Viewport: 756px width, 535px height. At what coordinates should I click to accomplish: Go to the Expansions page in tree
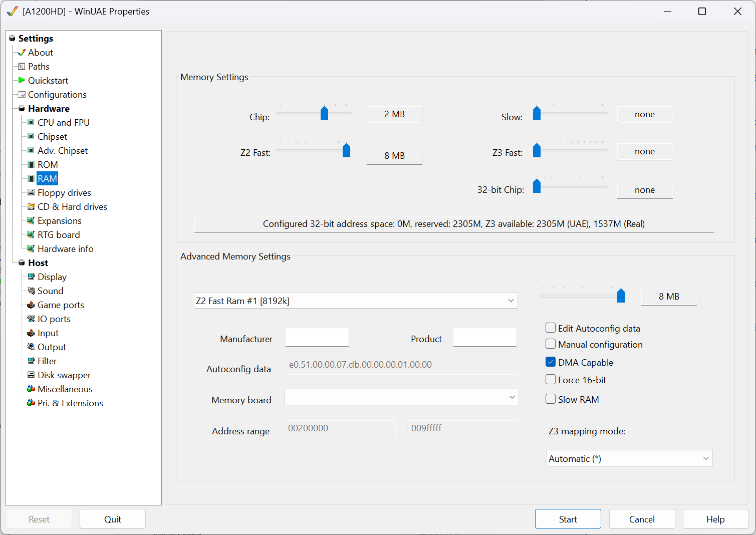coord(59,220)
